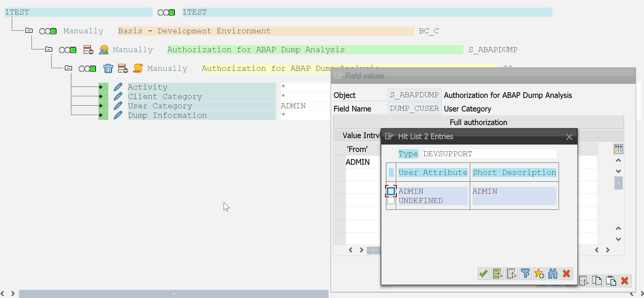Viewport: 644px width, 298px height.
Task: Click upper scroll-down chevron in Field values
Action: (618, 171)
